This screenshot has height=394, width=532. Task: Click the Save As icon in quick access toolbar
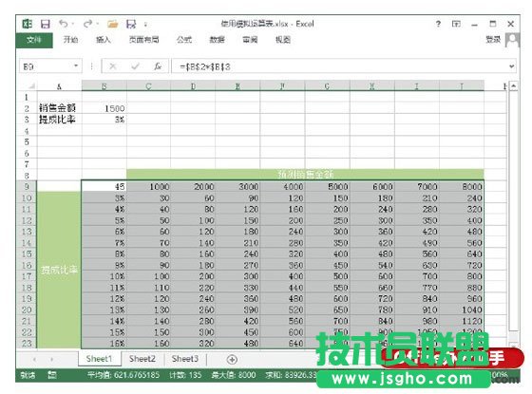[x=131, y=24]
